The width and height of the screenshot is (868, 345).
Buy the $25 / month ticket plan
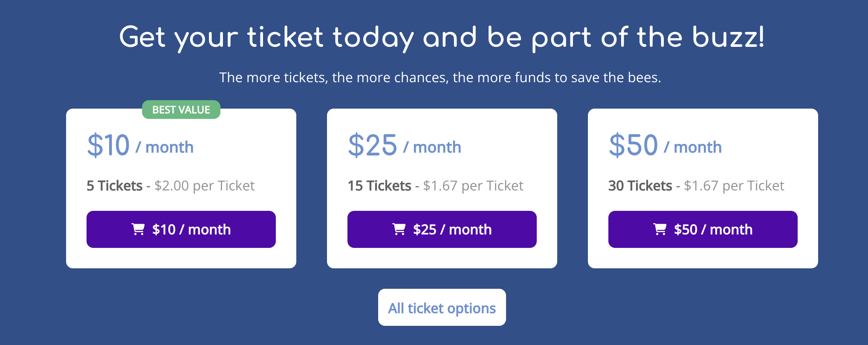tap(442, 229)
